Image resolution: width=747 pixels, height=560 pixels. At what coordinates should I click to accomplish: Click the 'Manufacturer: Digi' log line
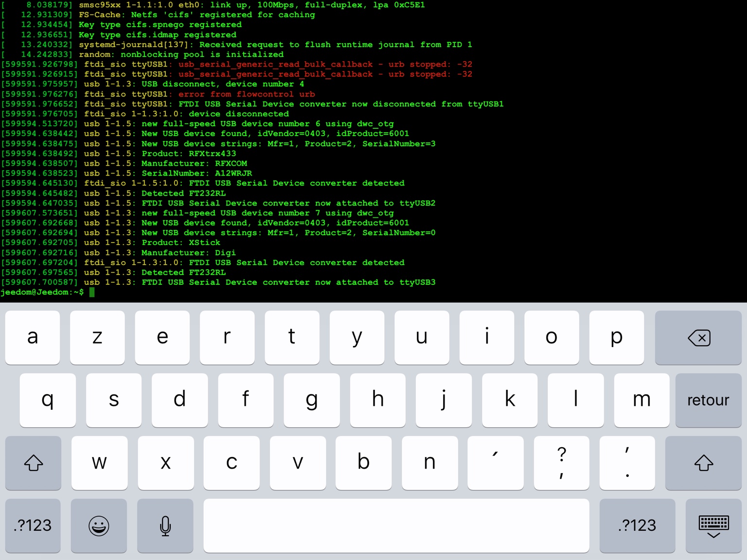click(x=119, y=253)
